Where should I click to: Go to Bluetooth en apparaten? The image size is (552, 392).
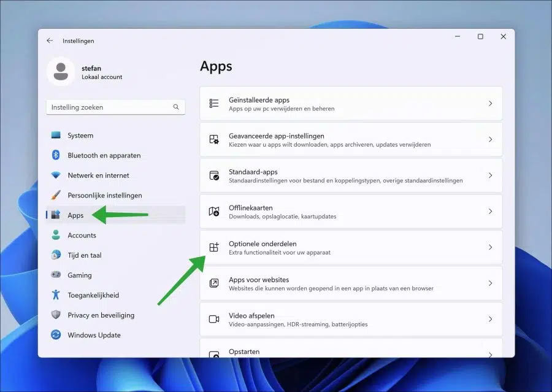tap(116, 155)
